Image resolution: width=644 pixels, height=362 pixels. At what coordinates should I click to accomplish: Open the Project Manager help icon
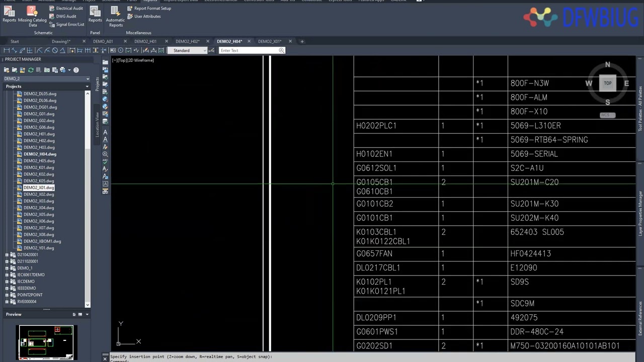pyautogui.click(x=76, y=70)
